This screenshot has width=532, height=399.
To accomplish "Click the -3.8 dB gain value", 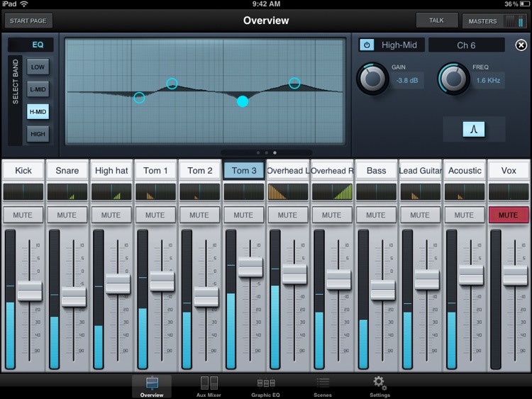I will pyautogui.click(x=407, y=81).
